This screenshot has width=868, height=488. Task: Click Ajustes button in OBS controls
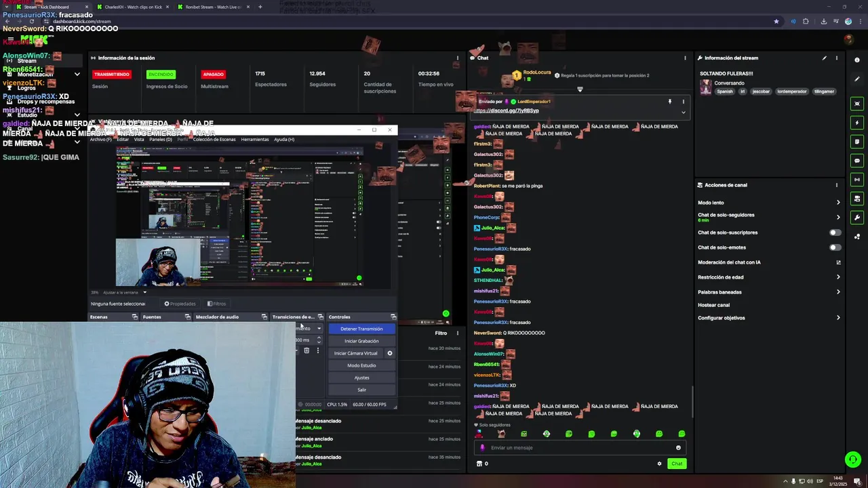click(361, 378)
